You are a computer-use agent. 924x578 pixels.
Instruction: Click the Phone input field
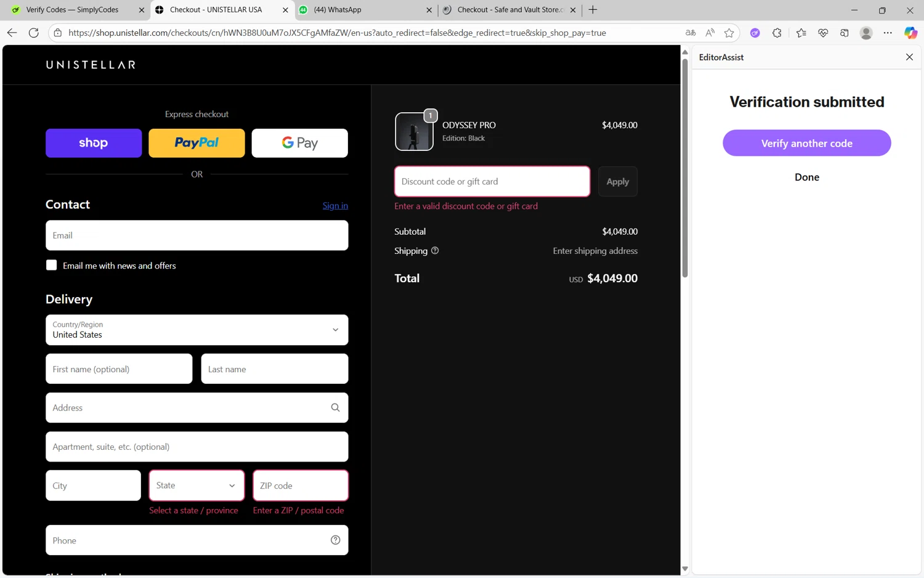(x=197, y=540)
